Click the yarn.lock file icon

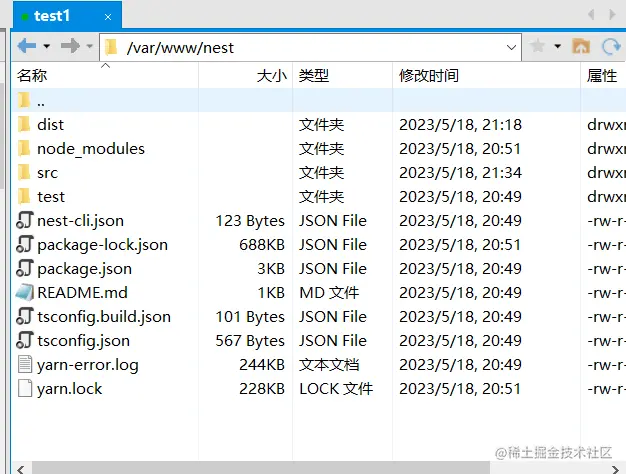point(25,388)
